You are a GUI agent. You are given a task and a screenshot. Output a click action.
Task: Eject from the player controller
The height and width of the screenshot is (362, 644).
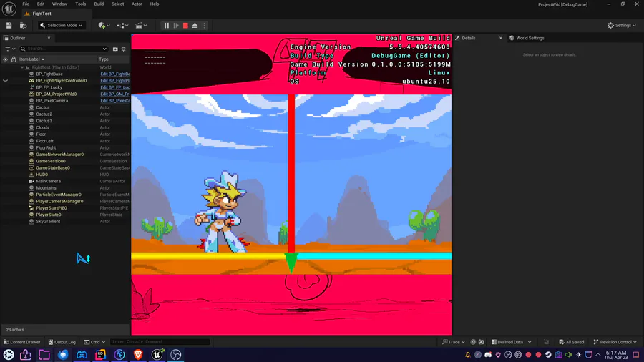point(195,26)
